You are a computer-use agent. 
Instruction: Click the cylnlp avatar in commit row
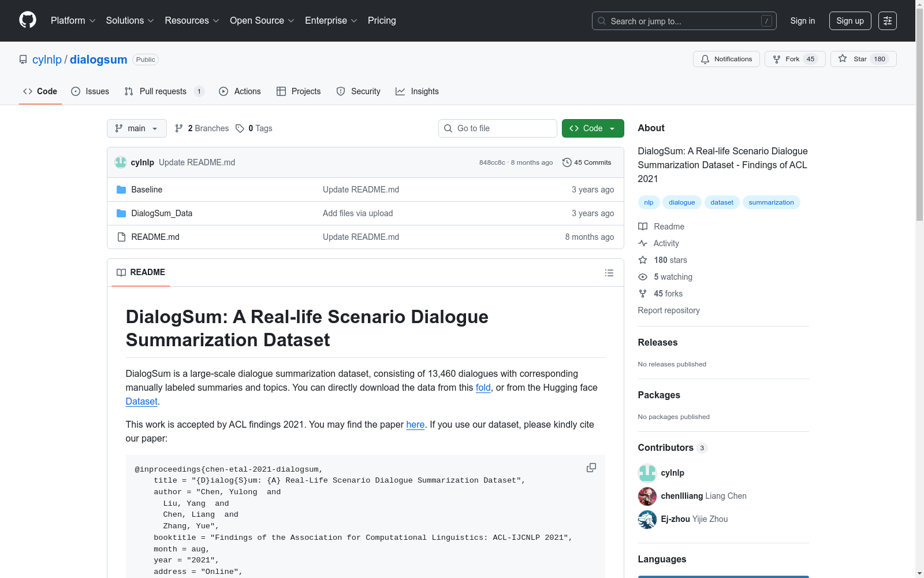121,162
